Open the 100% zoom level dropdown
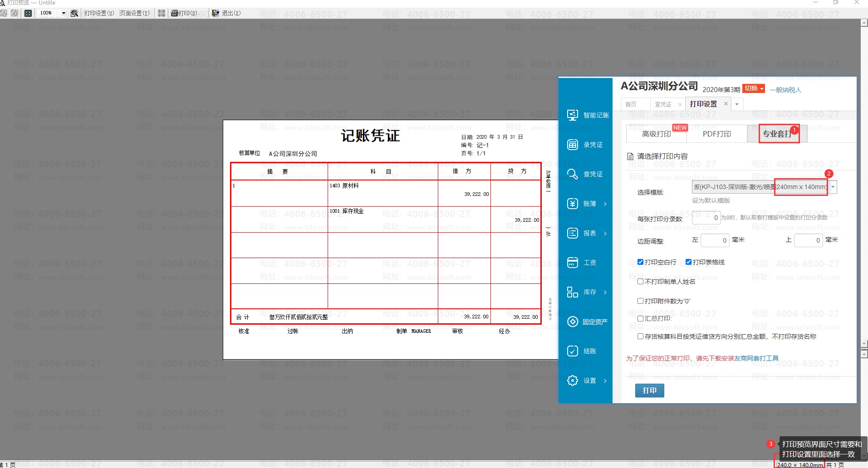 63,13
